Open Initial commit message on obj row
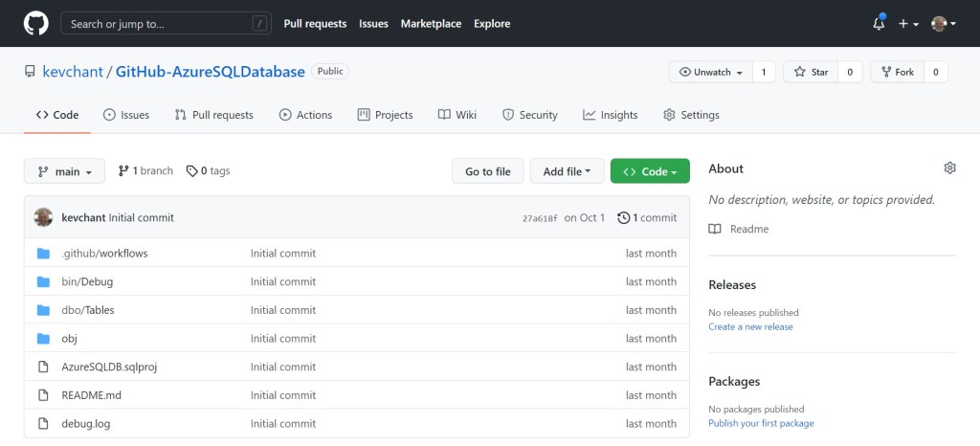The image size is (980, 446). (283, 339)
